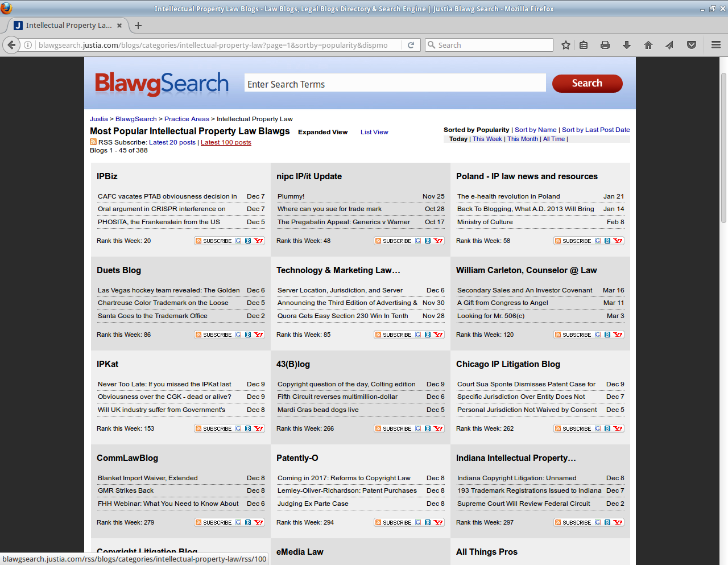Open the Downloads arrow icon
This screenshot has height=565, width=728.
(x=627, y=45)
